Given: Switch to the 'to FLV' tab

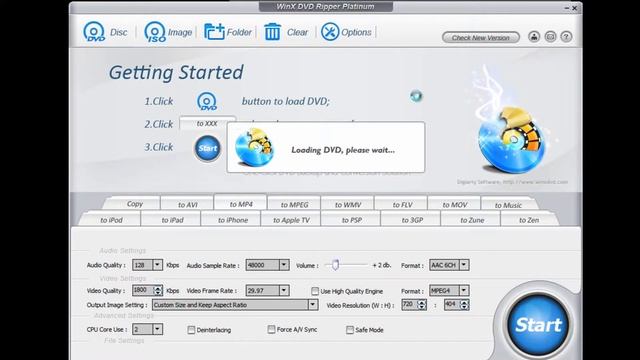Looking at the screenshot, I should [402, 204].
